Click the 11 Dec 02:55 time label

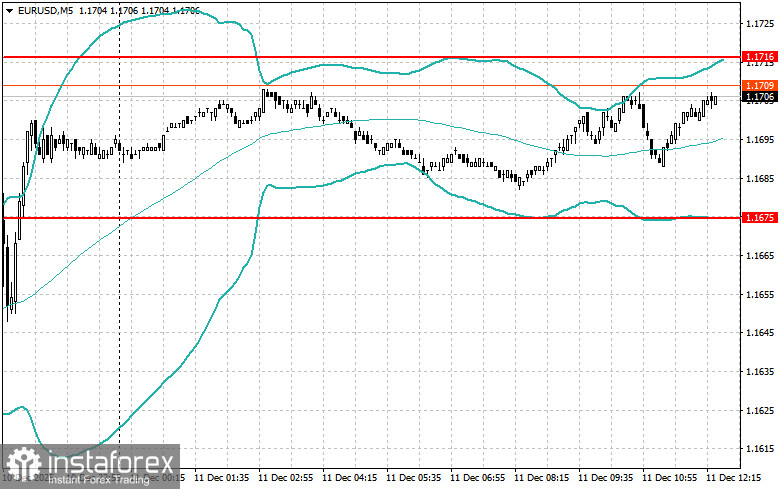(286, 478)
